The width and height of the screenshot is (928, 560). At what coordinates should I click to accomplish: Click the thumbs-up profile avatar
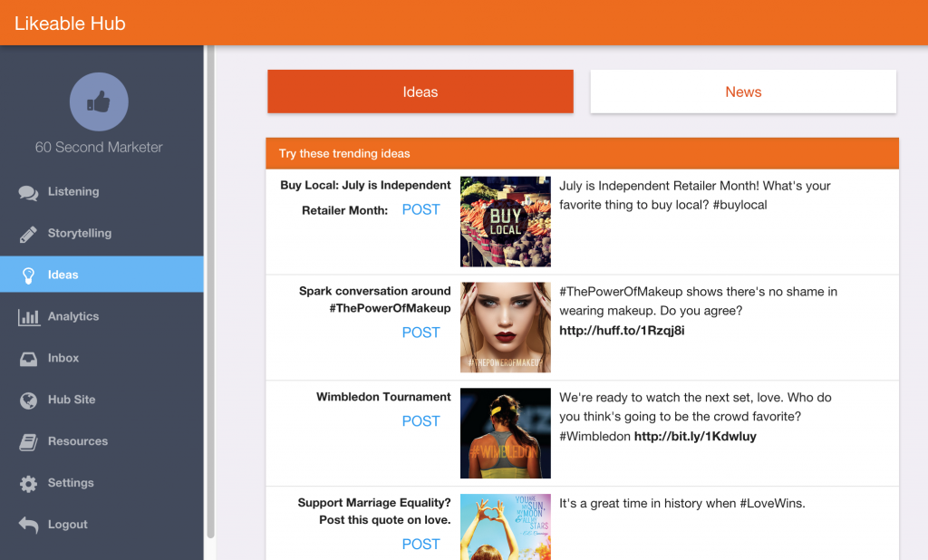coord(99,102)
